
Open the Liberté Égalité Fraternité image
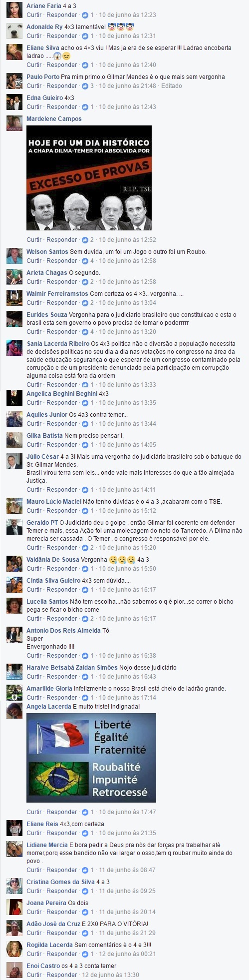click(x=91, y=758)
